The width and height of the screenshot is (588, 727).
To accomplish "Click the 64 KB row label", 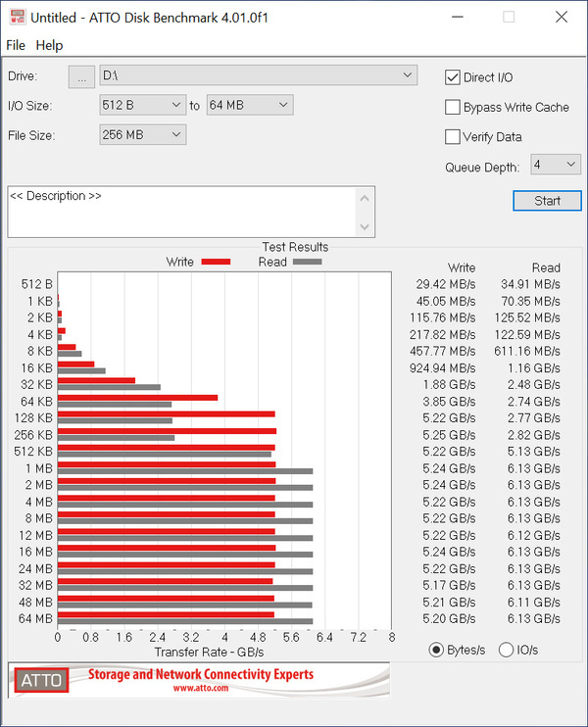I will click(x=36, y=402).
